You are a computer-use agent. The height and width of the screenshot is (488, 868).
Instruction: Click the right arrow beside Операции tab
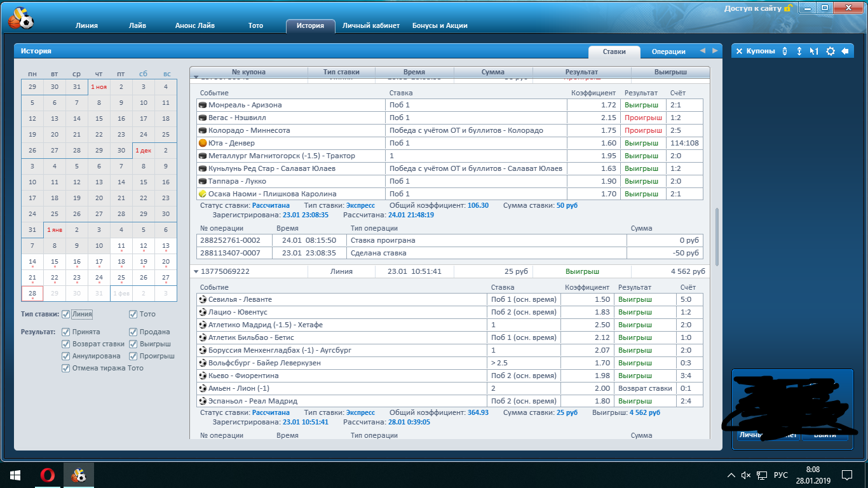point(715,51)
